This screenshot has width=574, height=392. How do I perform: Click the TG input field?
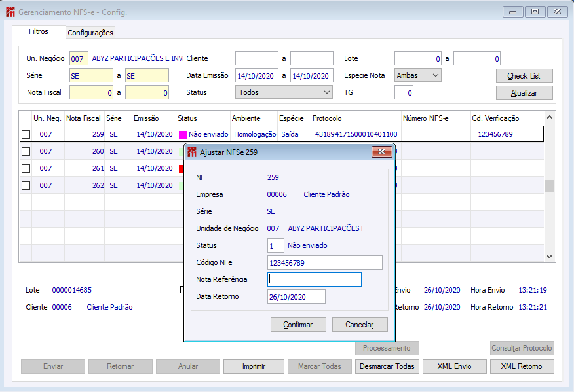click(x=404, y=92)
